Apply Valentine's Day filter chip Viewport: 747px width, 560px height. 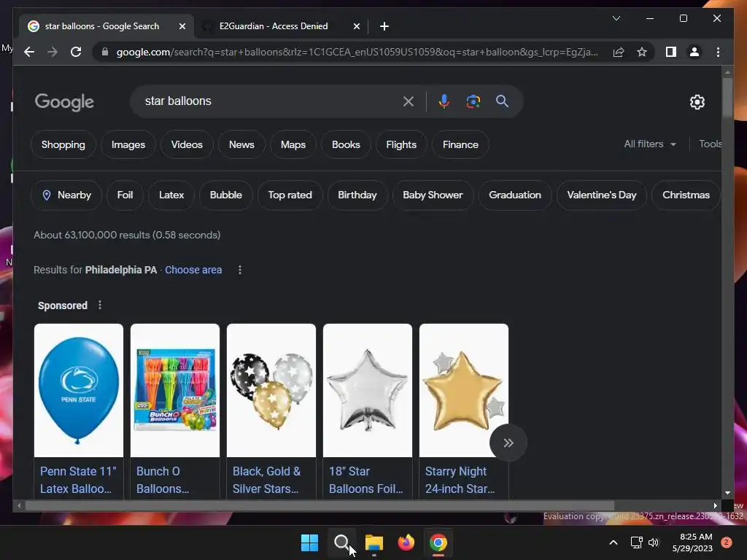pyautogui.click(x=602, y=195)
